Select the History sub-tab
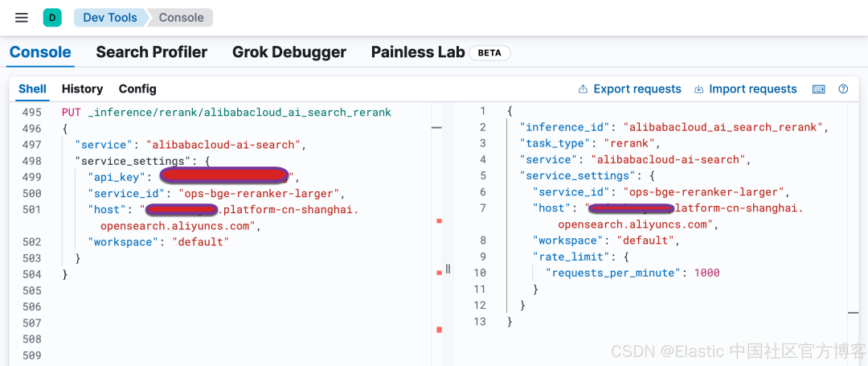868x366 pixels. pos(83,89)
